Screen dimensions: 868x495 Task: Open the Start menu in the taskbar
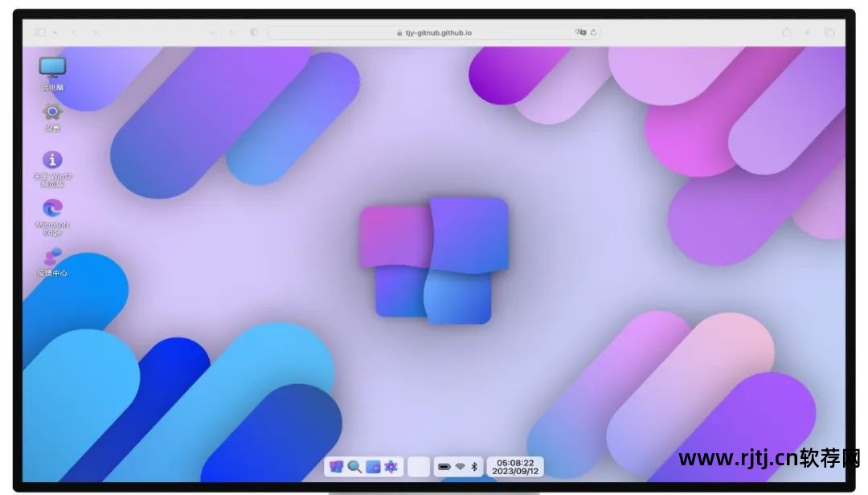click(336, 467)
